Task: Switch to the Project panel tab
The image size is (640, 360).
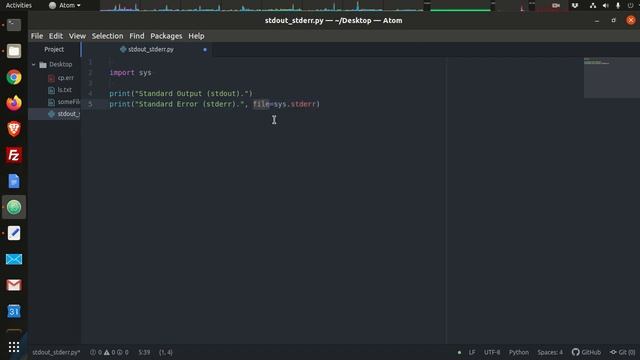Action: pyautogui.click(x=54, y=49)
